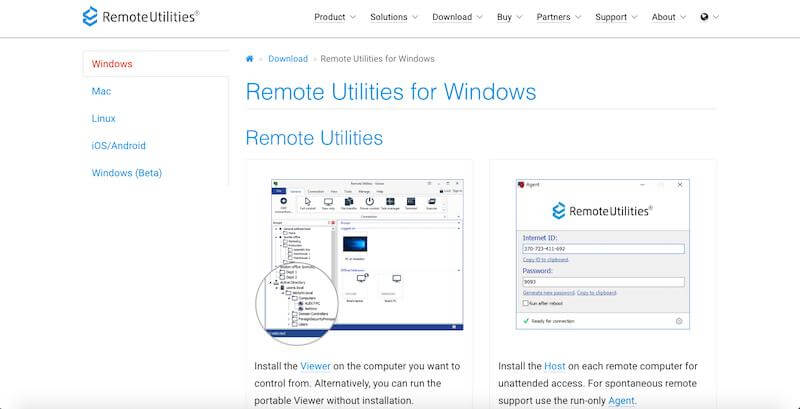Open the About menu
This screenshot has height=409, width=800.
(x=669, y=17)
